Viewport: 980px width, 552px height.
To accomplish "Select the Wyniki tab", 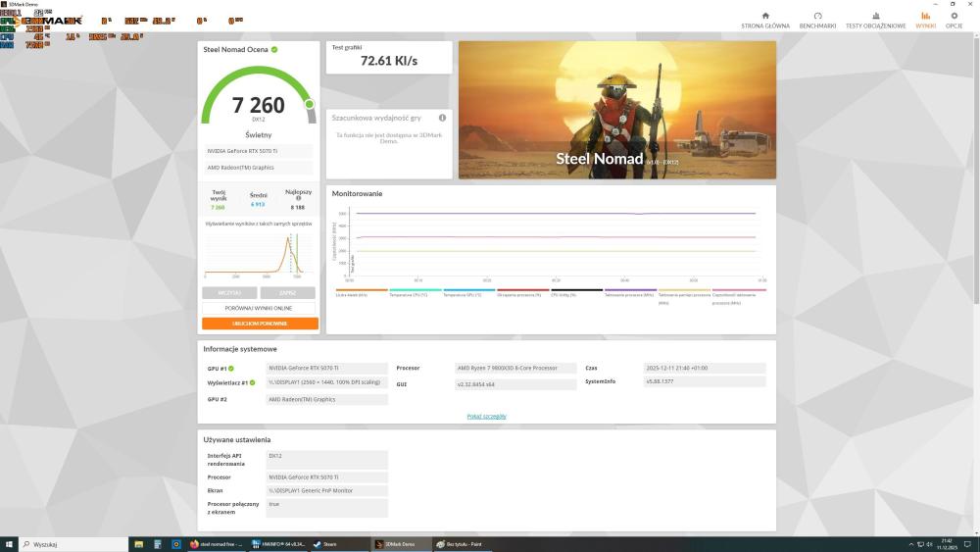I will point(925,20).
